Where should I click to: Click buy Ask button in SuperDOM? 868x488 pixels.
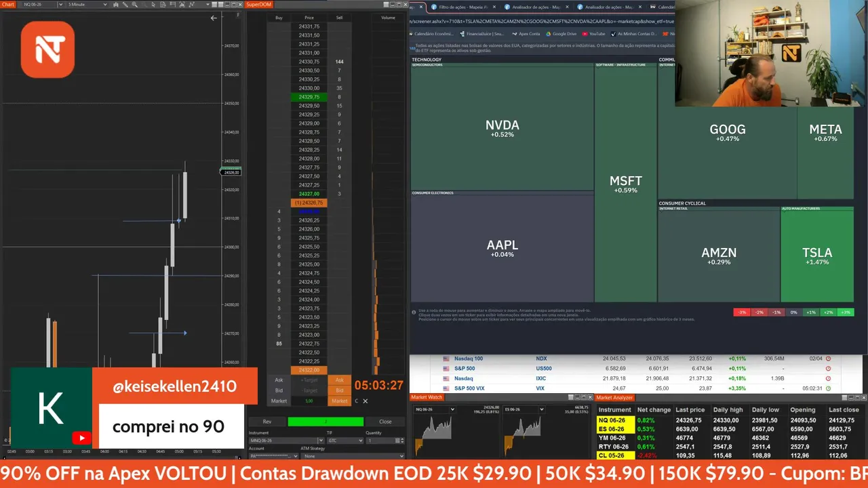pyautogui.click(x=279, y=380)
